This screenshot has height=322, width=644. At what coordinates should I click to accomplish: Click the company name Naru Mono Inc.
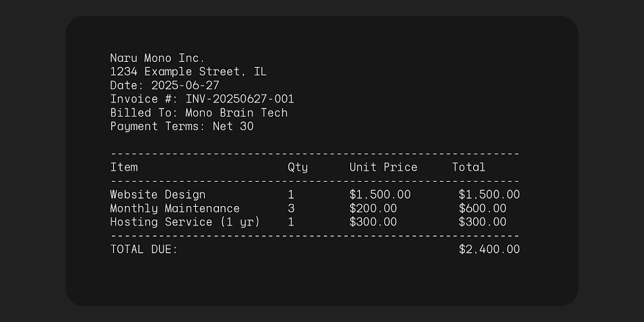157,58
